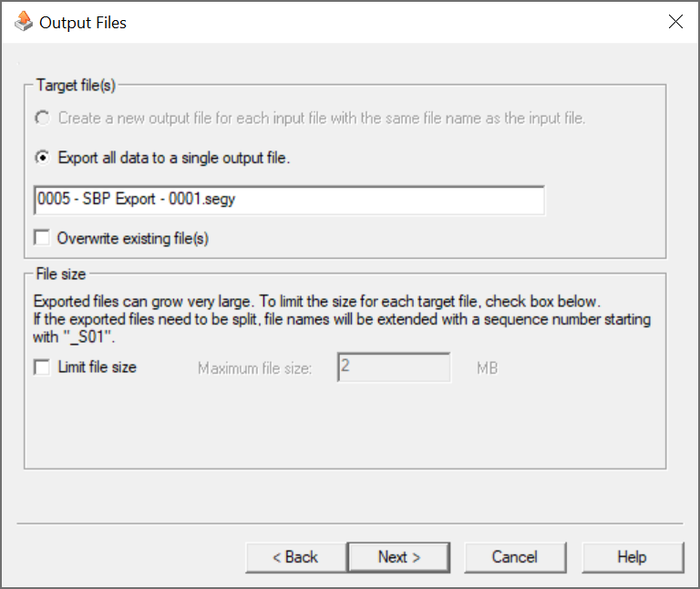This screenshot has width=700, height=589.
Task: Cancel the export wizard
Action: [515, 557]
